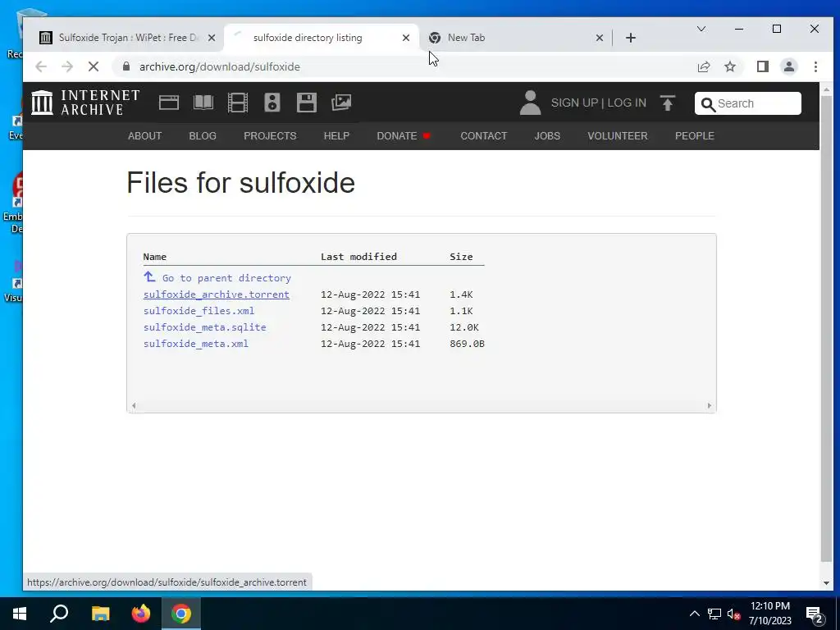
Task: Close the Sulfoxide Trojan tab
Action: point(212,38)
